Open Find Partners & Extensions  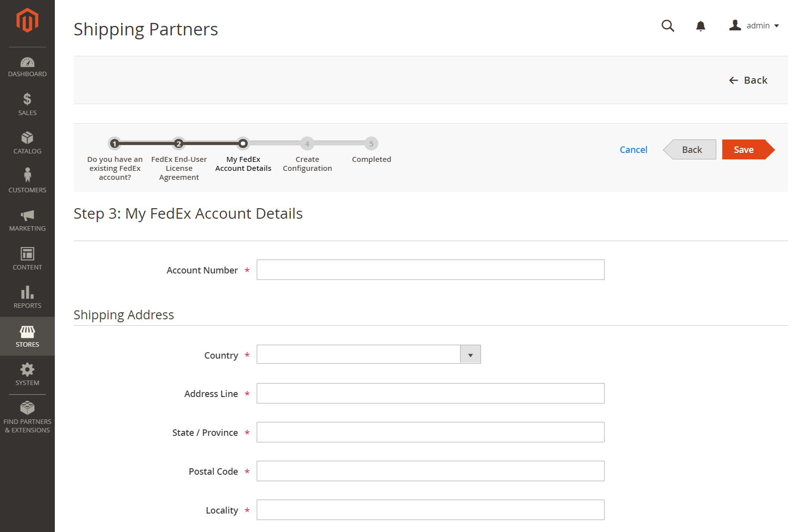pos(27,417)
